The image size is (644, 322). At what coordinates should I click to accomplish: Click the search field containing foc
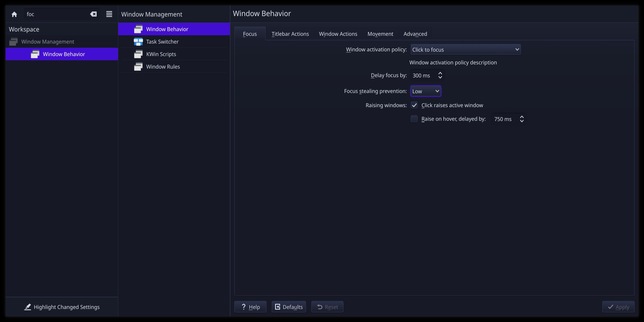click(x=56, y=14)
